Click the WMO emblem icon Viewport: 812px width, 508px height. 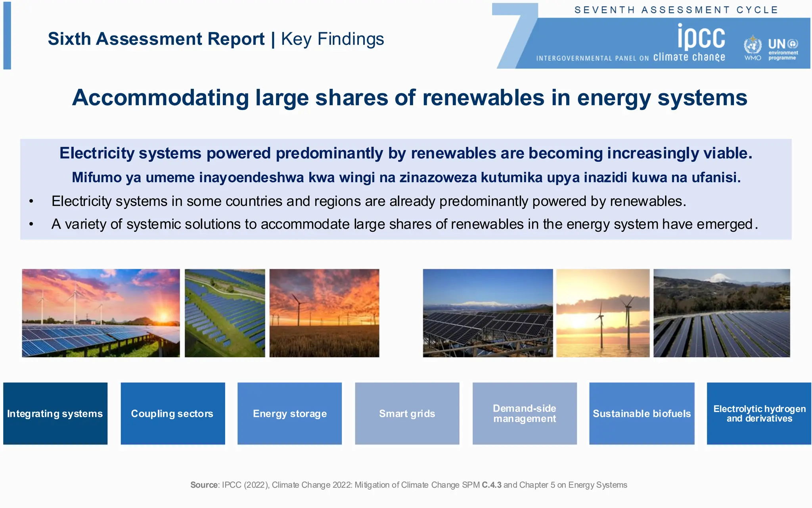point(752,47)
